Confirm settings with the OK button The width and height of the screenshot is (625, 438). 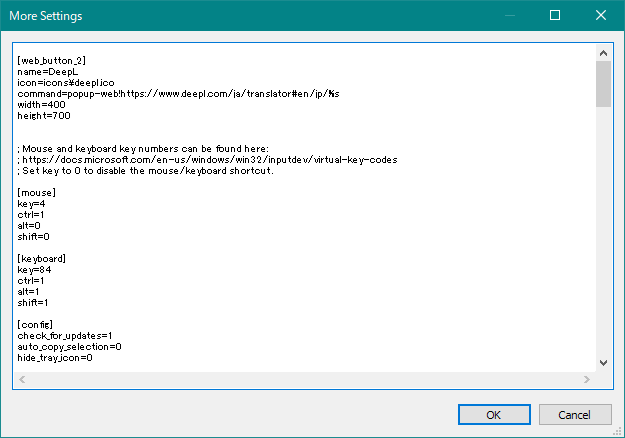pyautogui.click(x=494, y=414)
